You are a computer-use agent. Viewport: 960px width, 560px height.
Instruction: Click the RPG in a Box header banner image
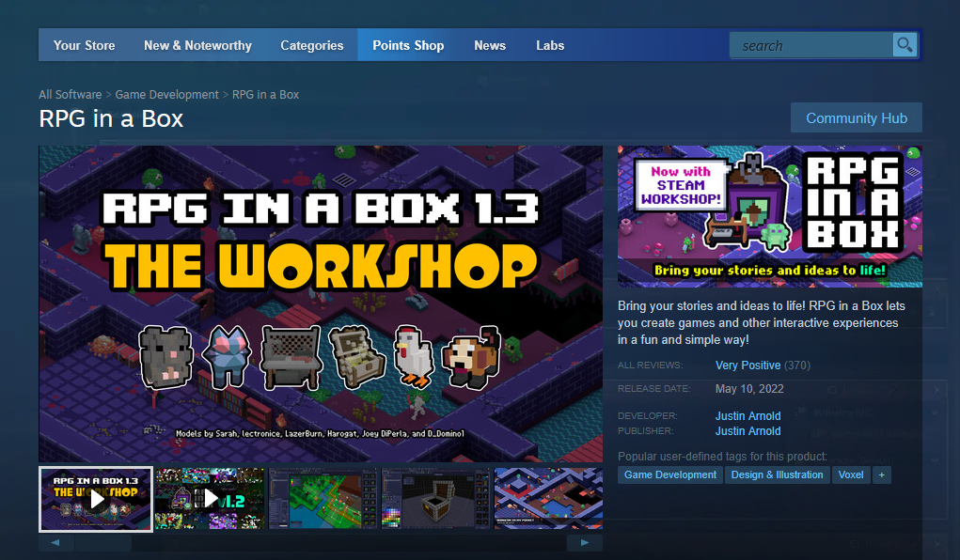[x=769, y=216]
